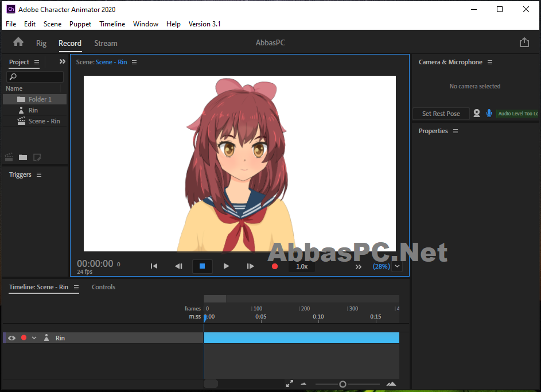Open Camera & Microphone panel menu

pyautogui.click(x=489, y=62)
